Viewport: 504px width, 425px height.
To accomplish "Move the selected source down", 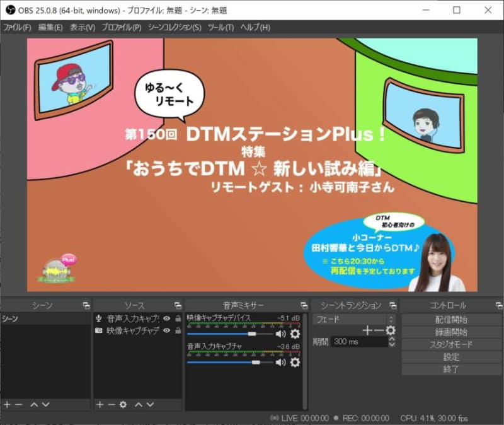I will [150, 404].
